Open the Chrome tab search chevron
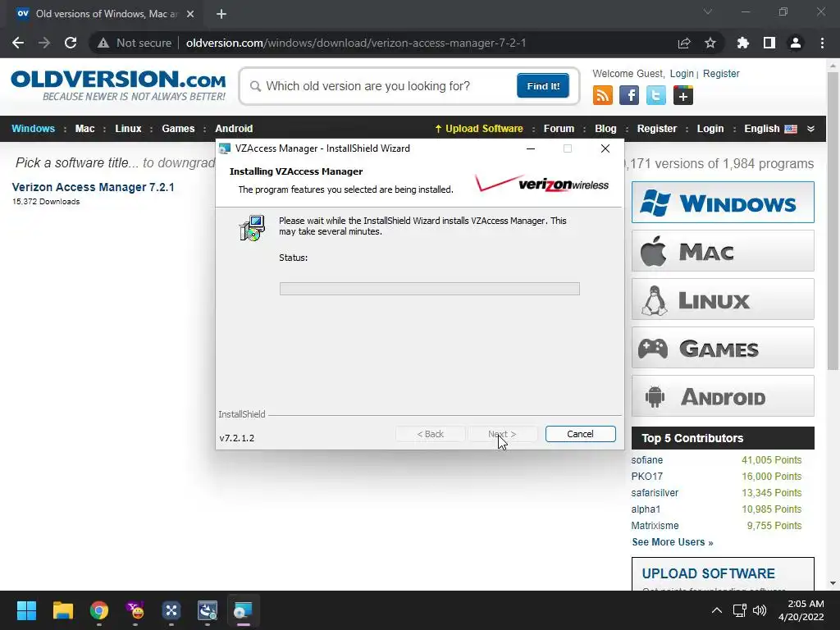The width and height of the screenshot is (840, 630). click(708, 11)
